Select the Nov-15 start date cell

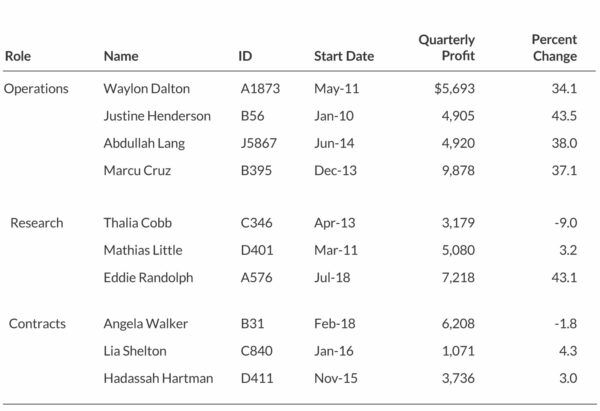(333, 378)
